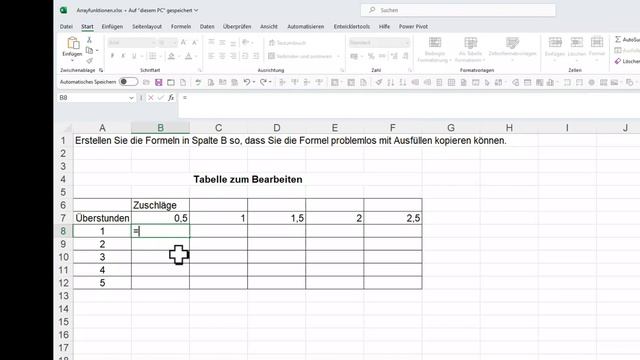Viewport: 640px width, 360px height.
Task: Click the AutoSumme button
Action: coord(627,39)
